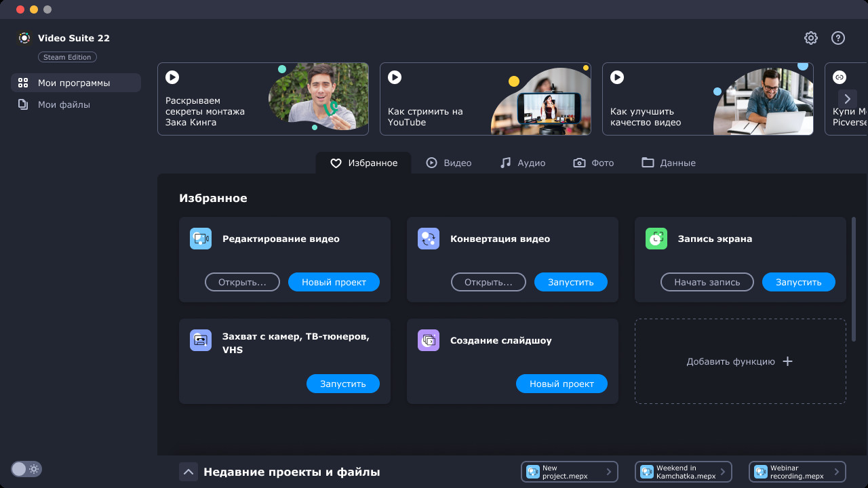Click the screen recording app icon

pyautogui.click(x=656, y=239)
